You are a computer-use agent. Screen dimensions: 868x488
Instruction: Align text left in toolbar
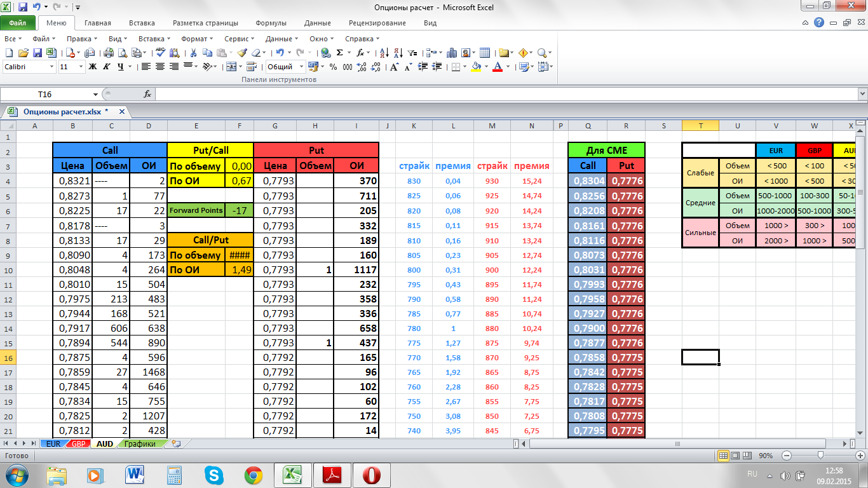tap(146, 67)
